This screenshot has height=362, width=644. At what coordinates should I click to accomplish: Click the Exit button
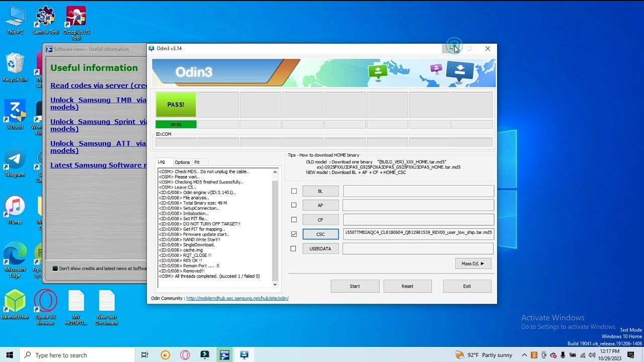(467, 286)
